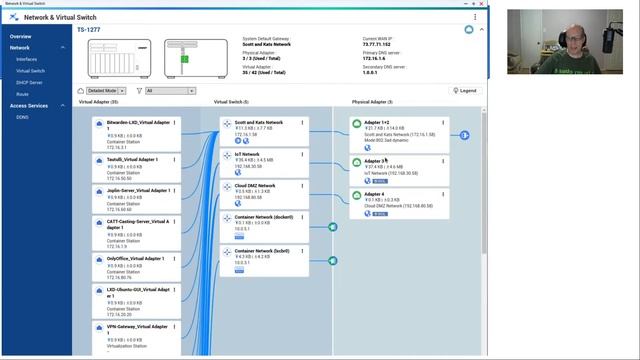The width and height of the screenshot is (640, 360).
Task: Click the IoT Network switch icon
Action: click(x=227, y=155)
